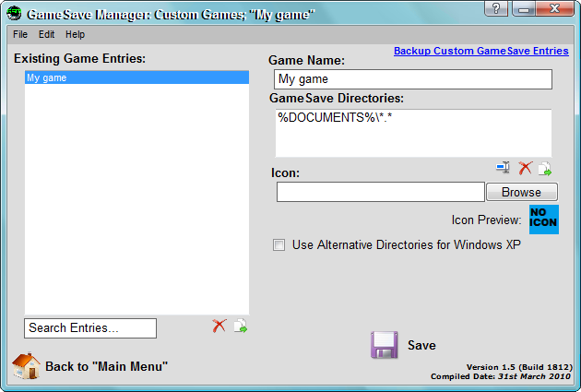Click the title bar help question mark button
Viewport: 581px width, 392px height.
(x=496, y=8)
